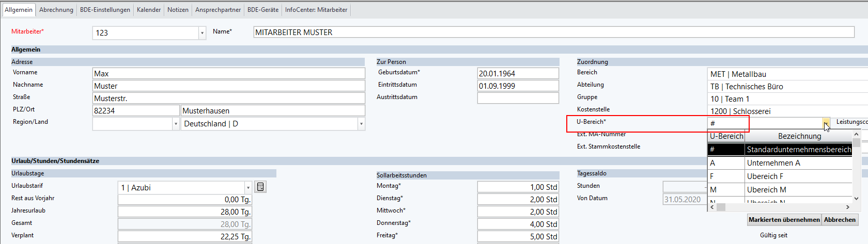Click the Austrittsdatum empty field
Screen dimensions: 868x244
tap(518, 98)
